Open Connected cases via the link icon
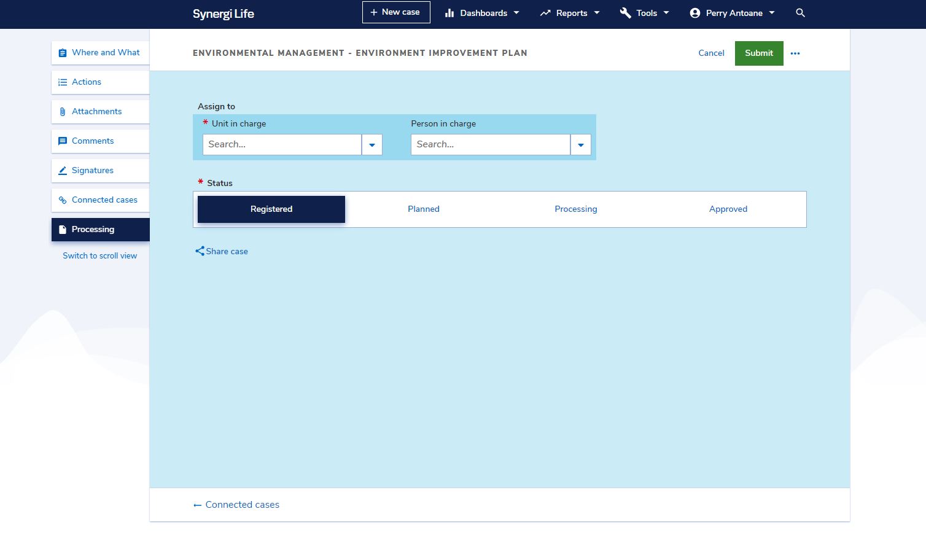 pyautogui.click(x=63, y=200)
